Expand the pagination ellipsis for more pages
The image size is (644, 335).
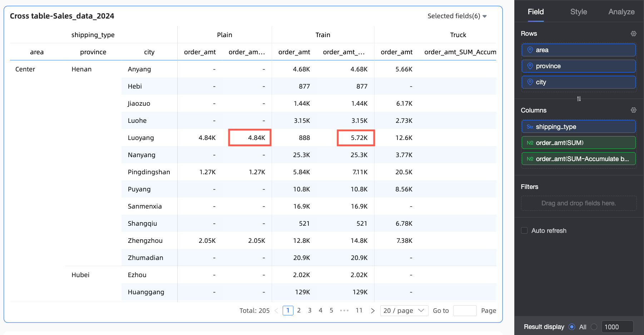(344, 311)
